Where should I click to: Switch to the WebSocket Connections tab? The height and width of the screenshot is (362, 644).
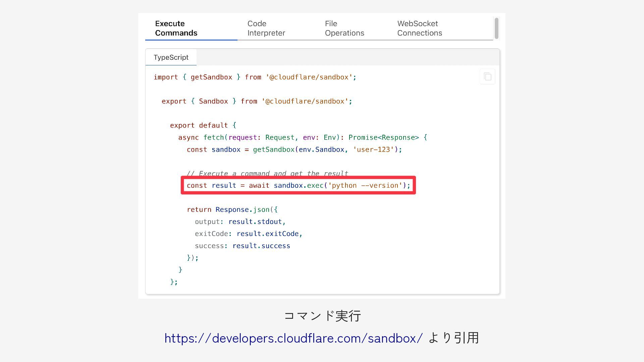[x=419, y=28]
